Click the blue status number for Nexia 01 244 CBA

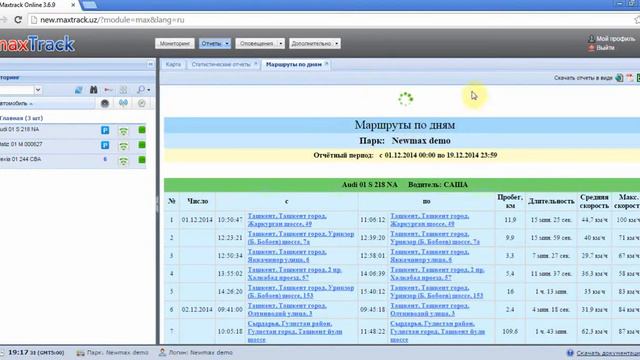coord(105,159)
